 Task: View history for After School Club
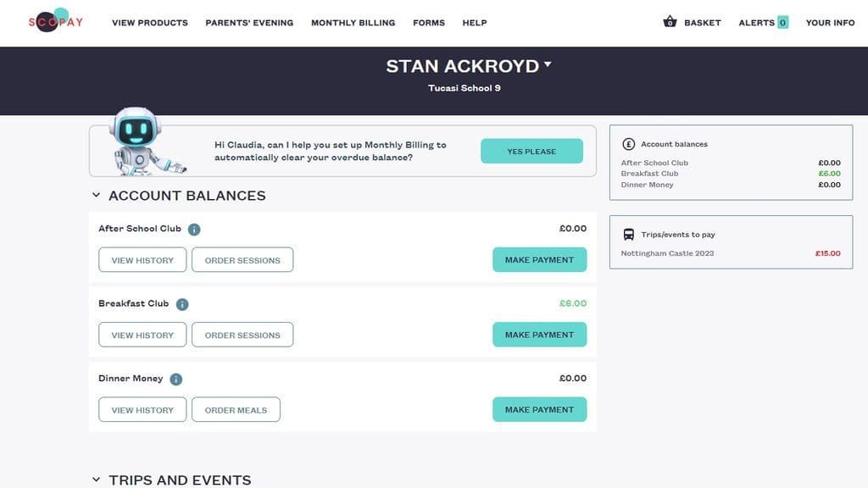click(142, 259)
